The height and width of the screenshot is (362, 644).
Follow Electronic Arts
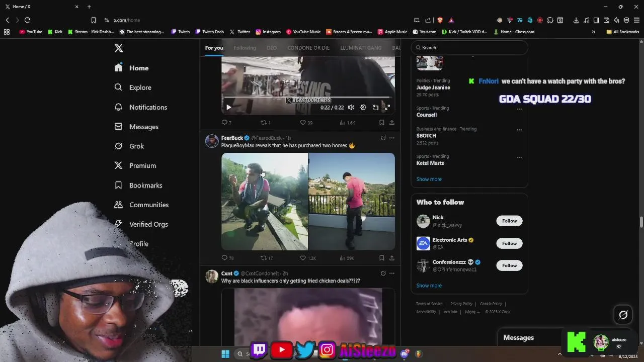pyautogui.click(x=509, y=243)
